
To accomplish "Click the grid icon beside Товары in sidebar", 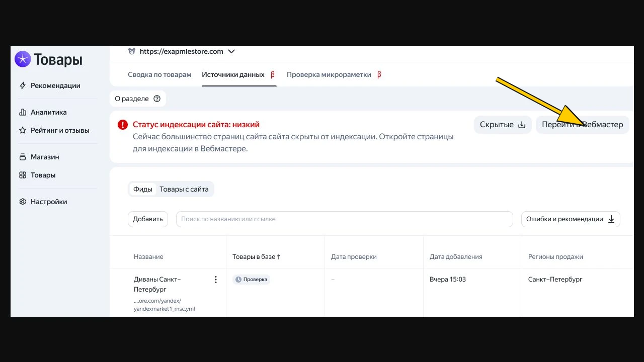I will (23, 175).
